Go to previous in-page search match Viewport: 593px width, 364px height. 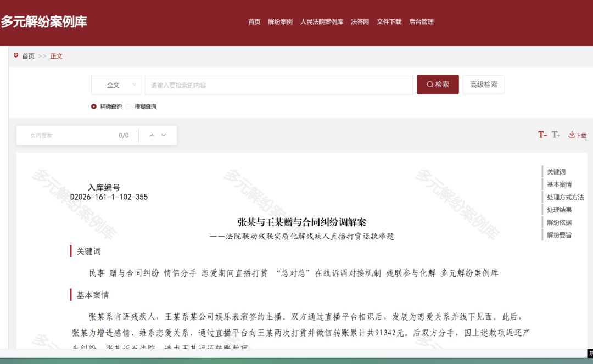tap(152, 135)
